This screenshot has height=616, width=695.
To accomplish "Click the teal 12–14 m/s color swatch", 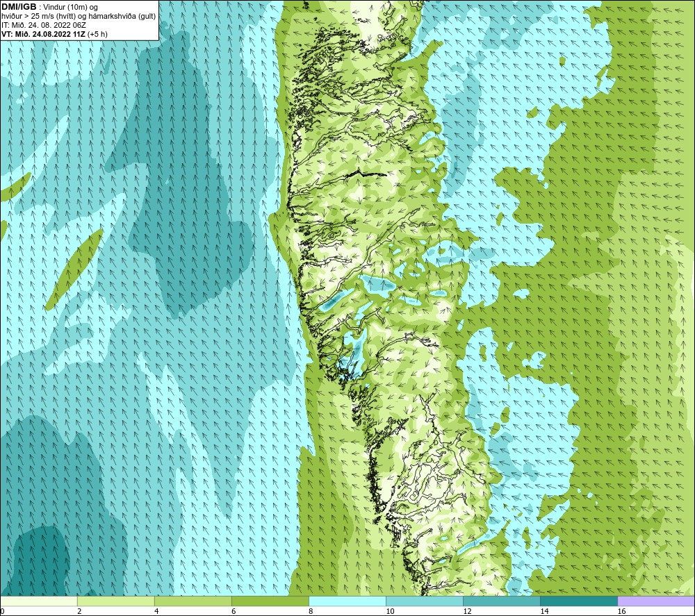I will (502, 601).
